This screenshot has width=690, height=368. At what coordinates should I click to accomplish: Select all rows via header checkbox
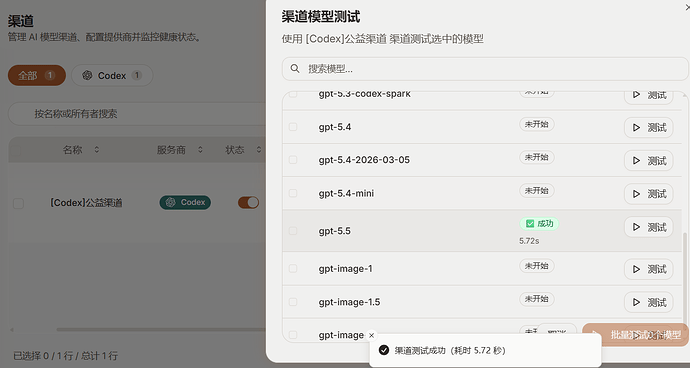tap(16, 150)
